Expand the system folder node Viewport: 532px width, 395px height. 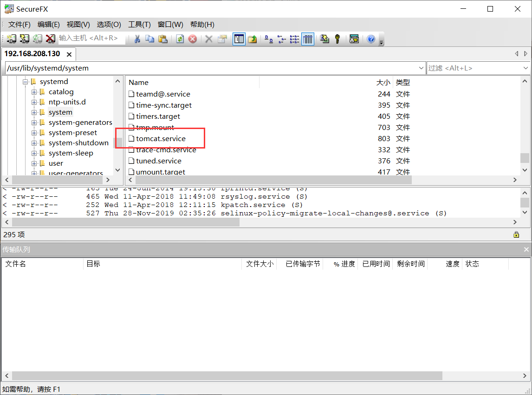click(34, 112)
